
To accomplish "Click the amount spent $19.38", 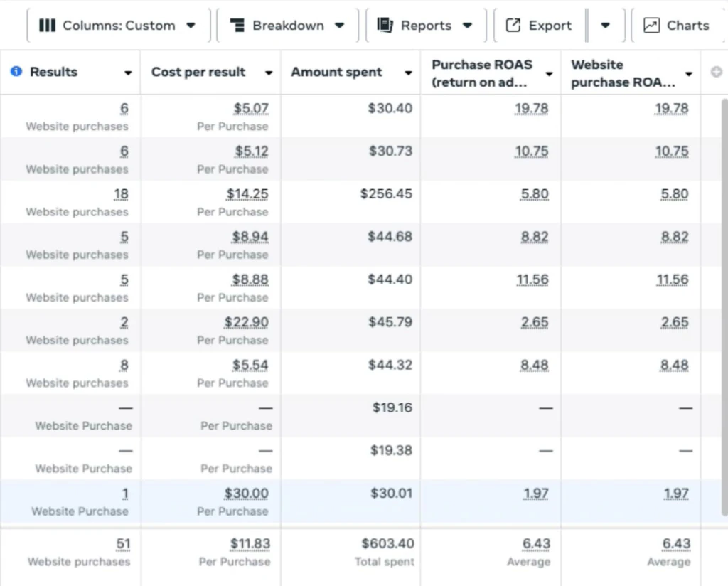I will point(392,450).
